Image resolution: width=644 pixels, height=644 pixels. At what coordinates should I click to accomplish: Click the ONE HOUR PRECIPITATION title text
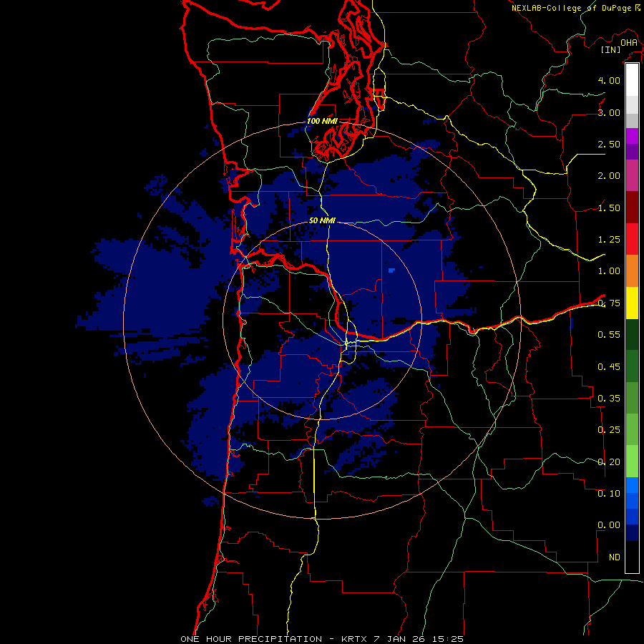point(251,639)
